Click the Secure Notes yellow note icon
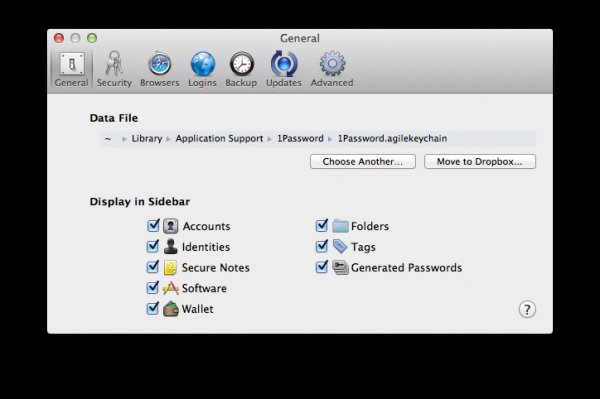Screen dimensions: 600x399 point(170,268)
